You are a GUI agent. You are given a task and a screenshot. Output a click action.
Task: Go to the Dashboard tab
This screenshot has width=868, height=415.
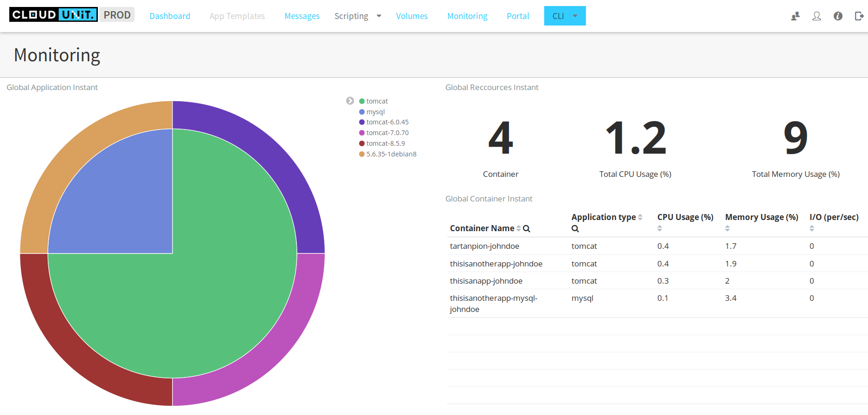point(170,16)
